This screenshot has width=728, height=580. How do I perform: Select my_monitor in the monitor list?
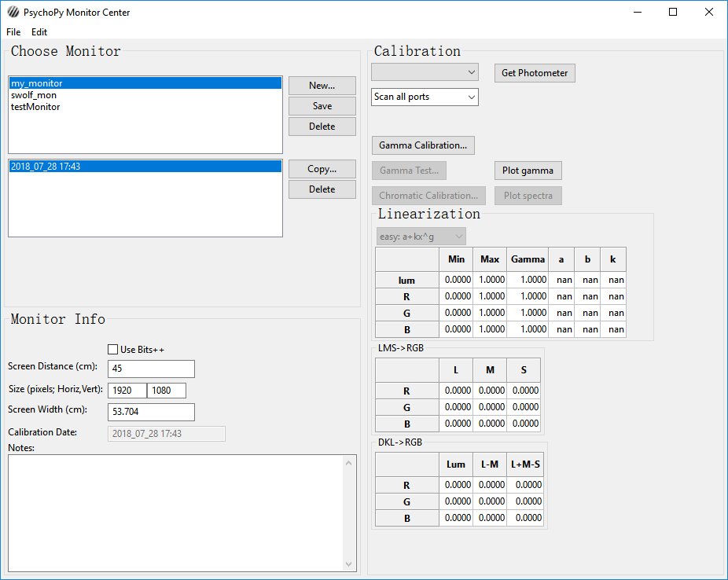click(145, 83)
